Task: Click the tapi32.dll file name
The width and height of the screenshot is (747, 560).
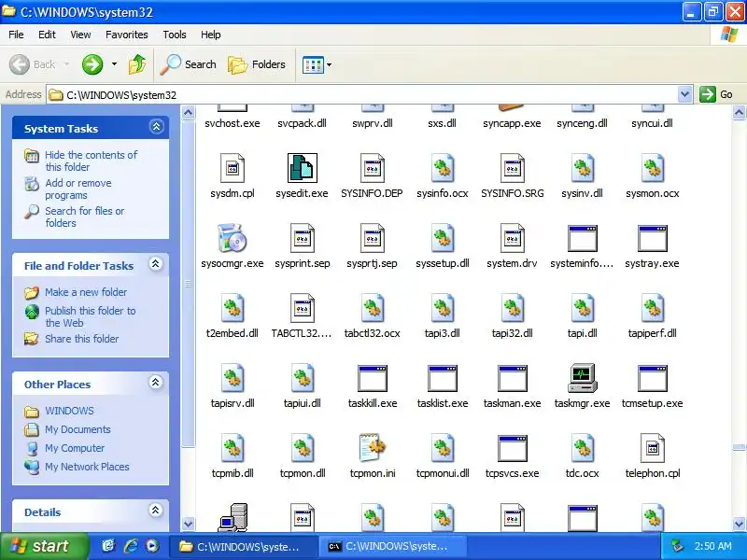Action: 512,333
